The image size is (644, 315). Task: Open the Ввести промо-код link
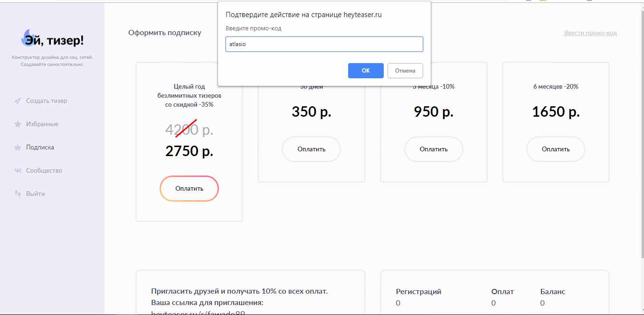[x=590, y=33]
